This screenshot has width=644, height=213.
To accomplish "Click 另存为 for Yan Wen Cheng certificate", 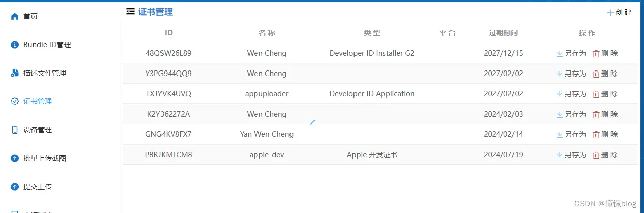I will [x=575, y=134].
